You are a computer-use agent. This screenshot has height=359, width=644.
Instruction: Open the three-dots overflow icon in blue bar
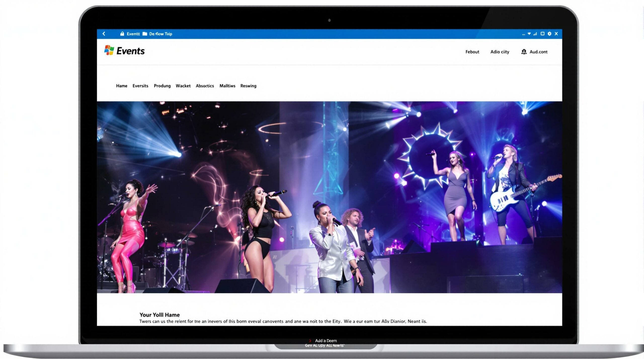[x=524, y=34]
